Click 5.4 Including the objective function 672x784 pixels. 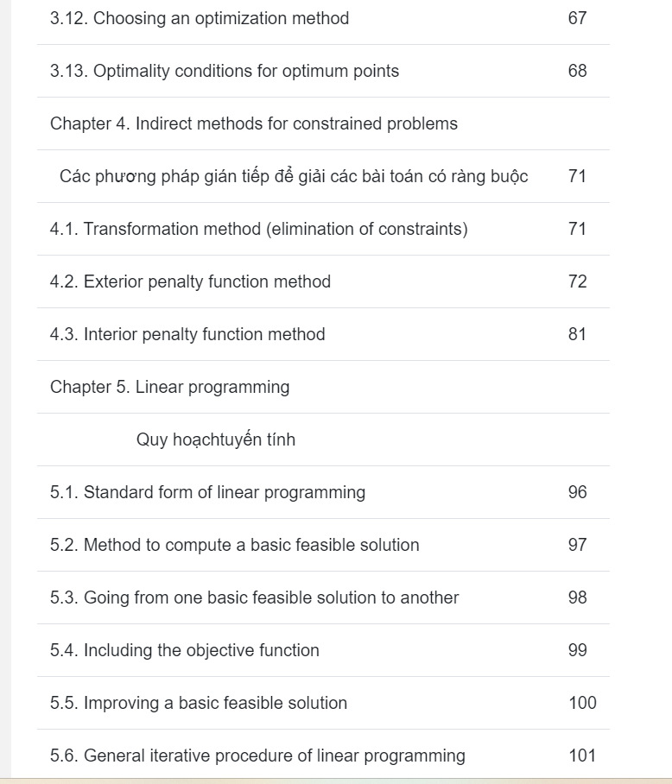[185, 650]
